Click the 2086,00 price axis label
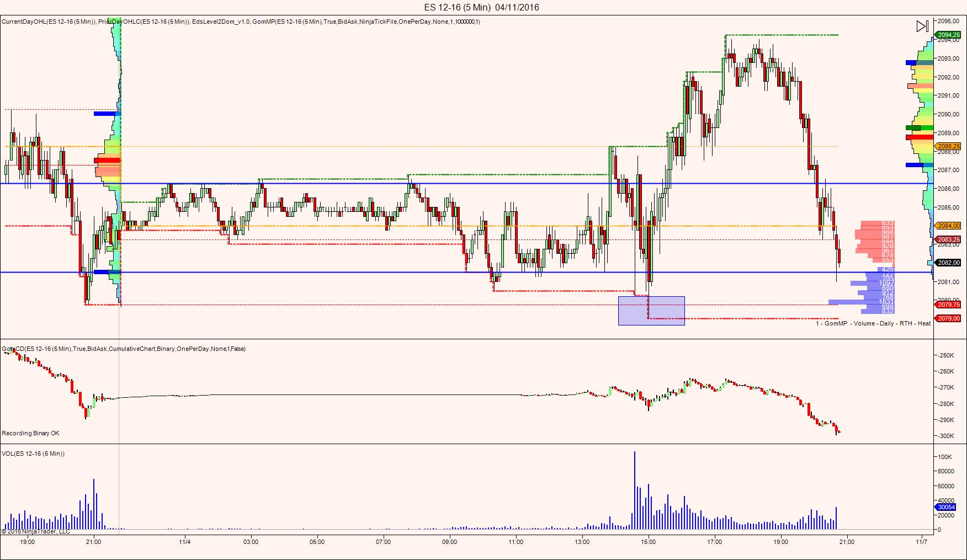Viewport: 967px width, 560px height. [948, 189]
